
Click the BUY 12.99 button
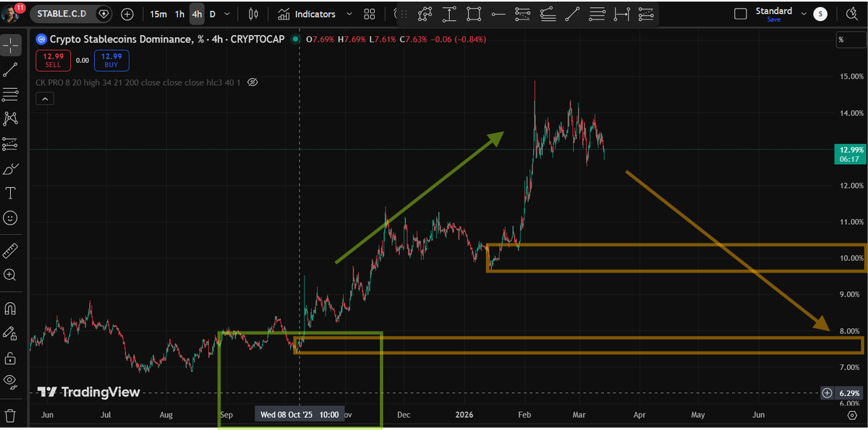pos(112,61)
